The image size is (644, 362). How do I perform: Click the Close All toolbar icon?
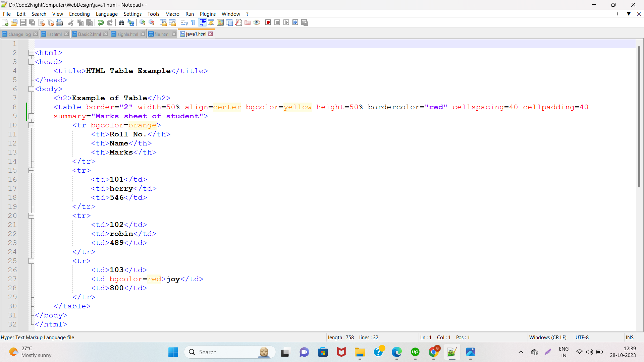(51, 22)
